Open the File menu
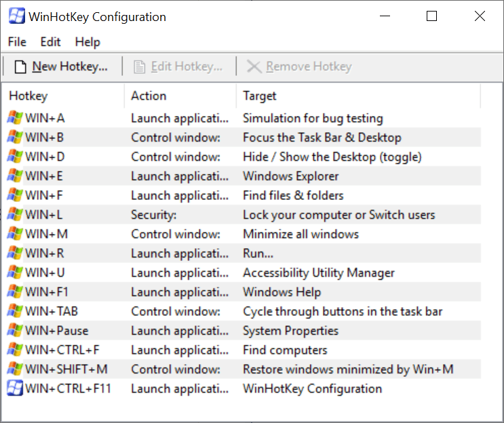 17,42
